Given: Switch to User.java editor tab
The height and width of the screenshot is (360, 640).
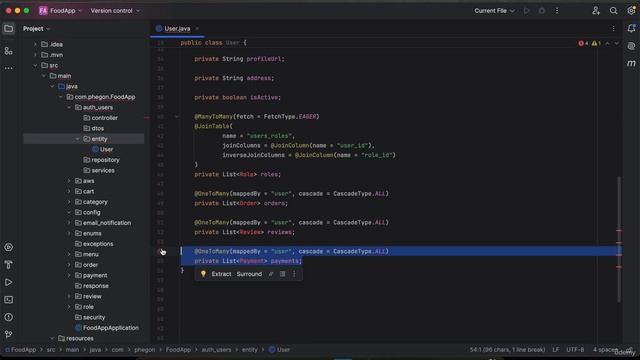Looking at the screenshot, I should pos(177,29).
